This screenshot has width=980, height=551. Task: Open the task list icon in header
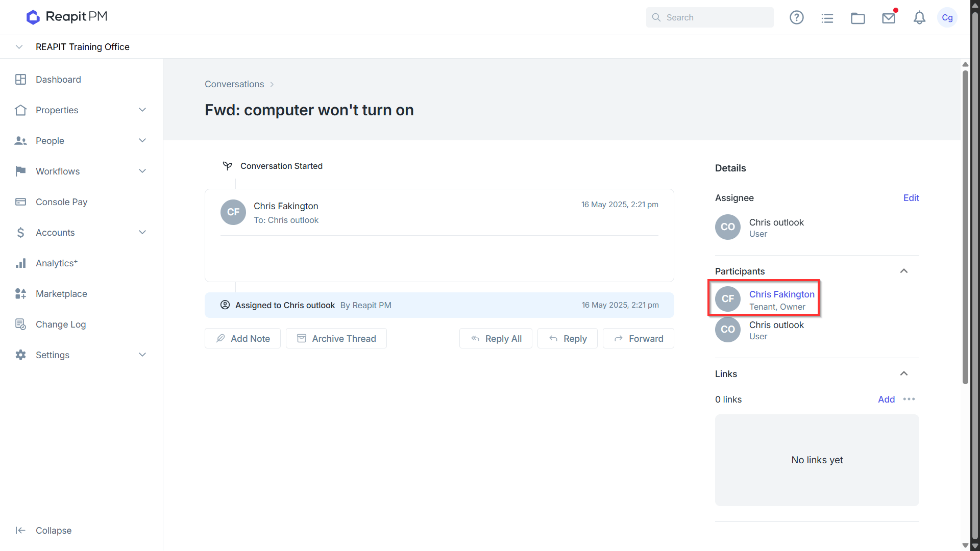[827, 18]
